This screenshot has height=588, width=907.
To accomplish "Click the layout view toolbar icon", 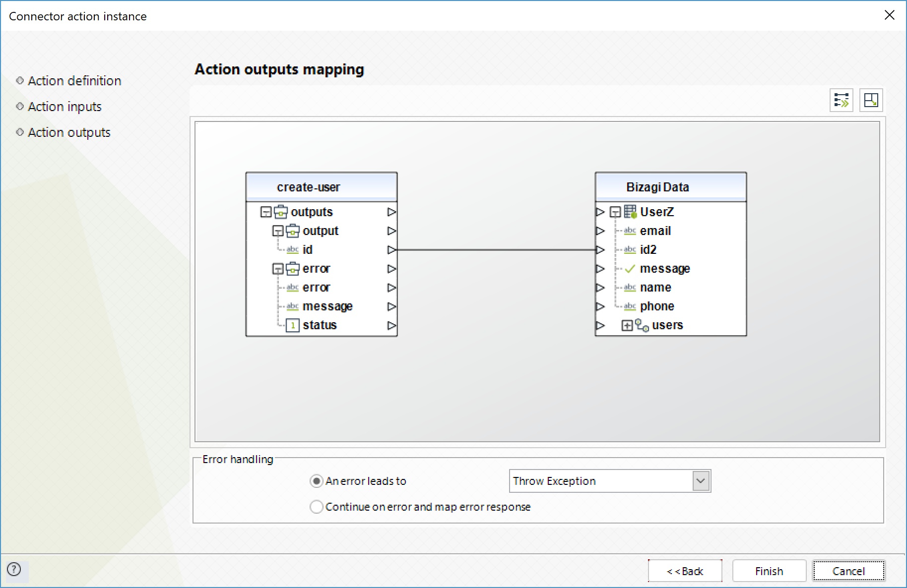I will point(871,100).
